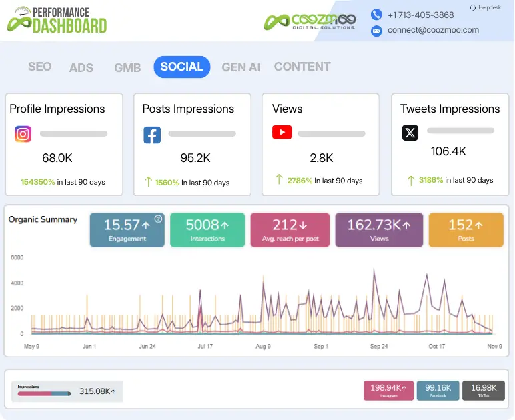Click the Performance Dashboard logo
Viewport: 515px width, 420px height.
(57, 20)
